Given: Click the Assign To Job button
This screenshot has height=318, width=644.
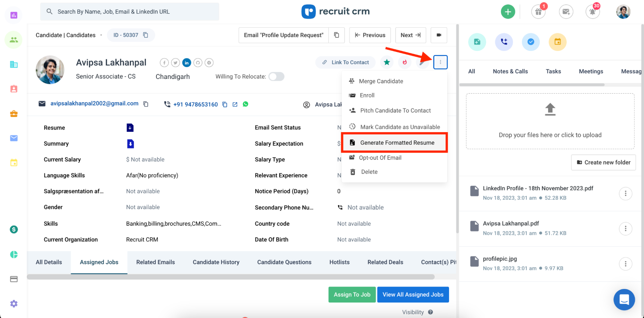Looking at the screenshot, I should coord(352,294).
